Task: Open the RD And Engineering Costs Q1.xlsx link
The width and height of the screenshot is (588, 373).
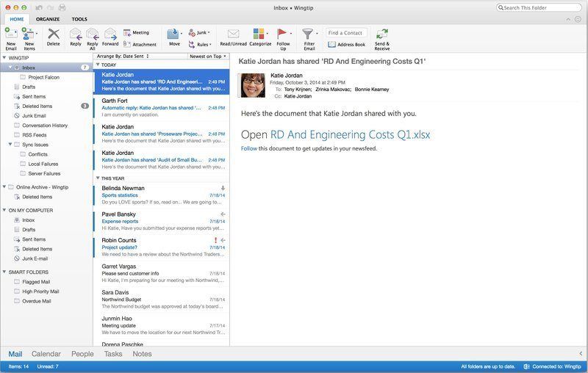Action: pyautogui.click(x=349, y=134)
